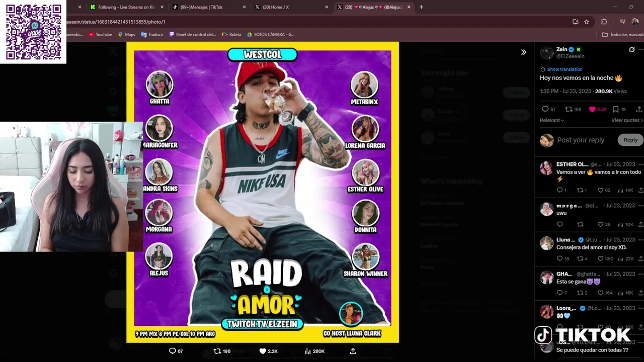Click the Grok icon beside Zein's post
The height and width of the screenshot is (362, 644).
coord(631,50)
